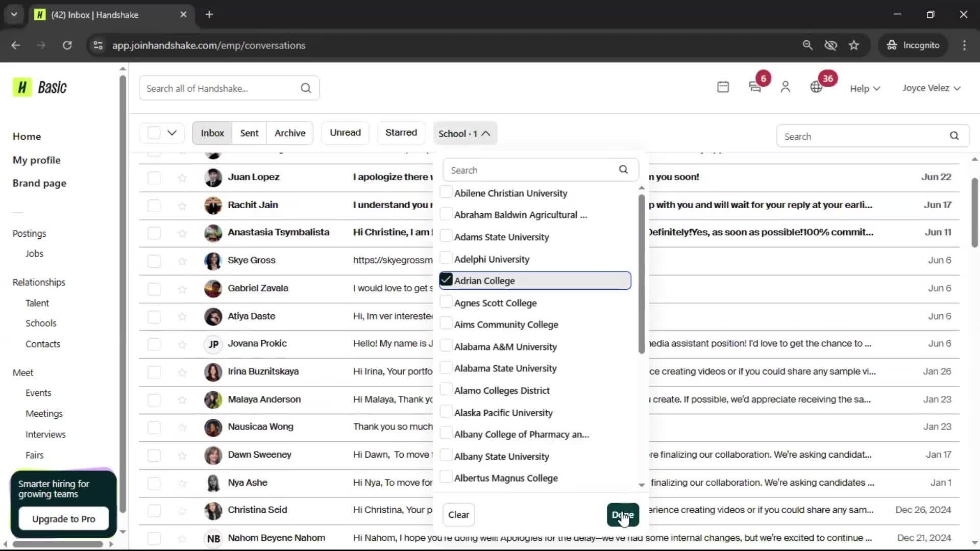980x551 pixels.
Task: Click Dawn Sweeney's avatar
Action: 213,455
